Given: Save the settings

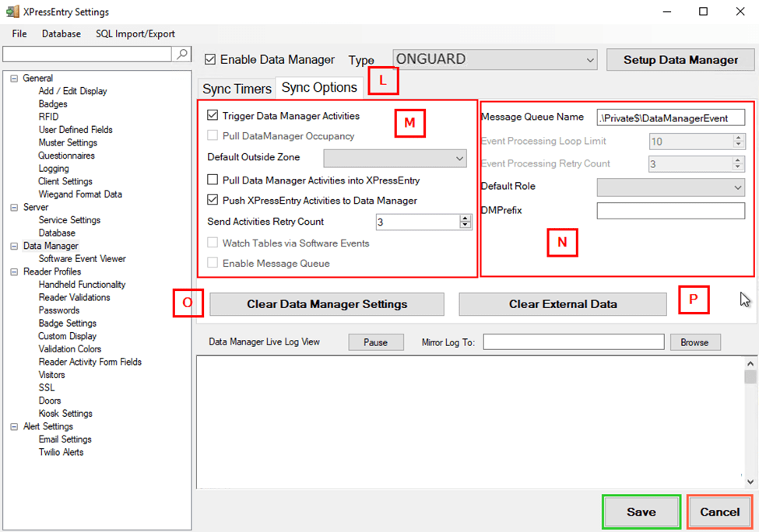Looking at the screenshot, I should pyautogui.click(x=641, y=512).
